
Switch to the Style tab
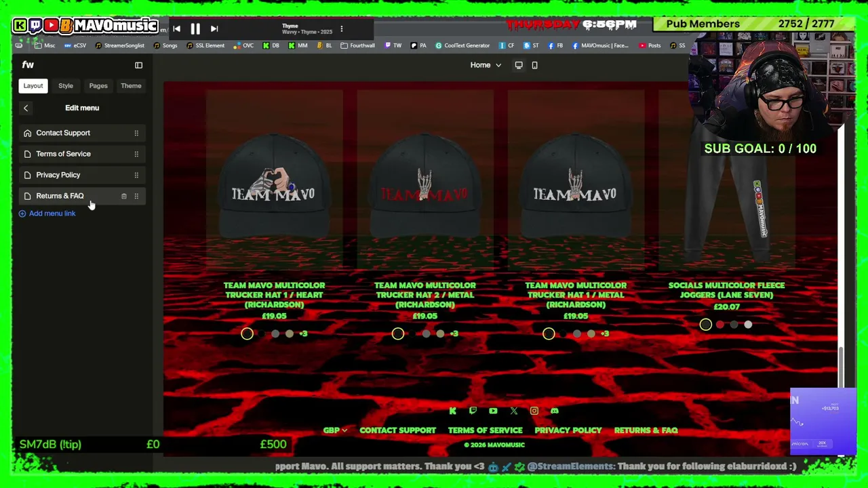coord(66,86)
